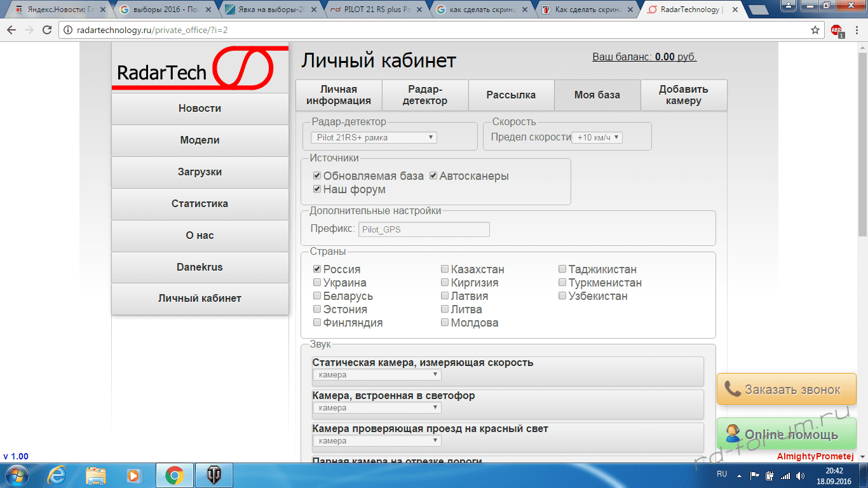868x488 pixels.
Task: Click the RU language indicator in the tray
Action: click(722, 474)
